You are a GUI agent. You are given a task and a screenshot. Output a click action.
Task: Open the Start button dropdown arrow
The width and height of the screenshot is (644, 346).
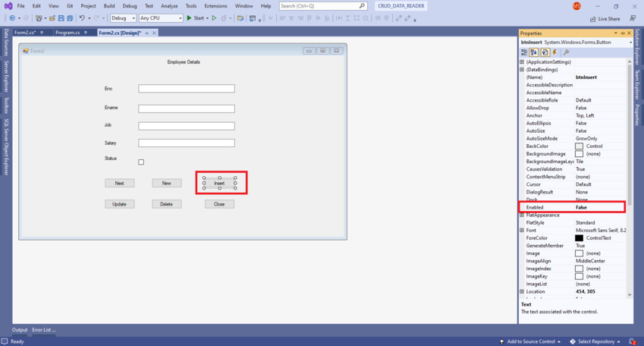click(x=207, y=18)
